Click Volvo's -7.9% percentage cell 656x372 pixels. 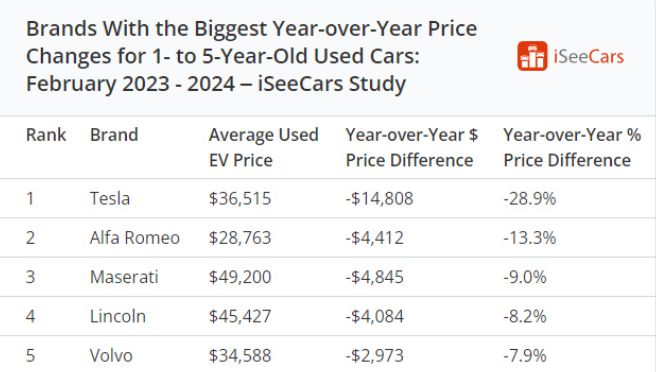click(x=525, y=356)
